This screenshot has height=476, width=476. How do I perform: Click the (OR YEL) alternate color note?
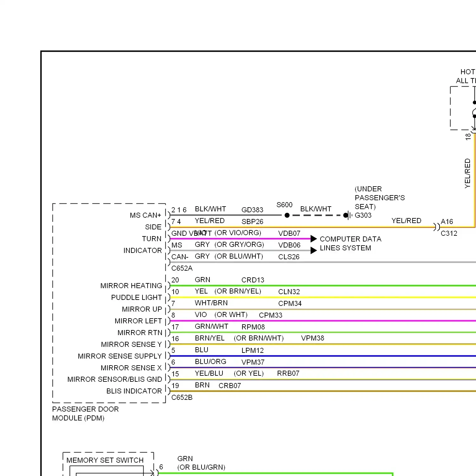[x=249, y=373]
